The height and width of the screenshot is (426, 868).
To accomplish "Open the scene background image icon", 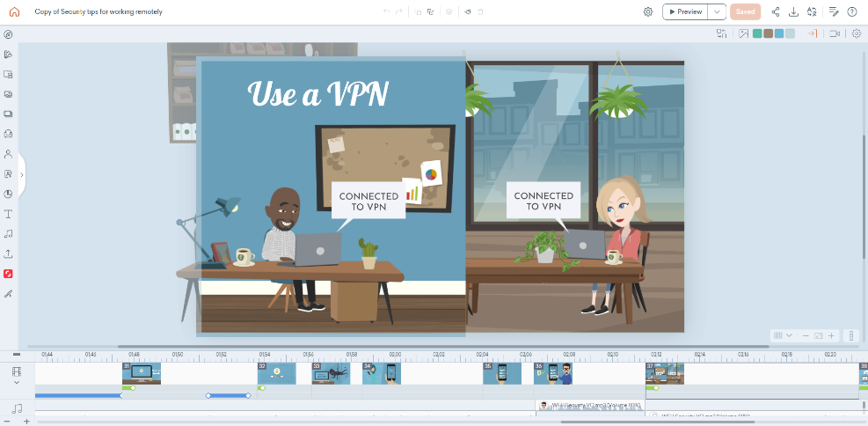I will 743,33.
